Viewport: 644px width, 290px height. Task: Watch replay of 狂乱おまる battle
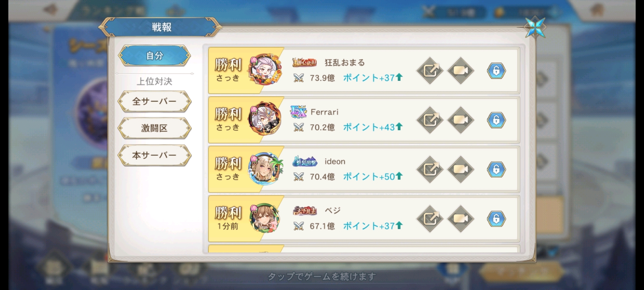pyautogui.click(x=460, y=71)
